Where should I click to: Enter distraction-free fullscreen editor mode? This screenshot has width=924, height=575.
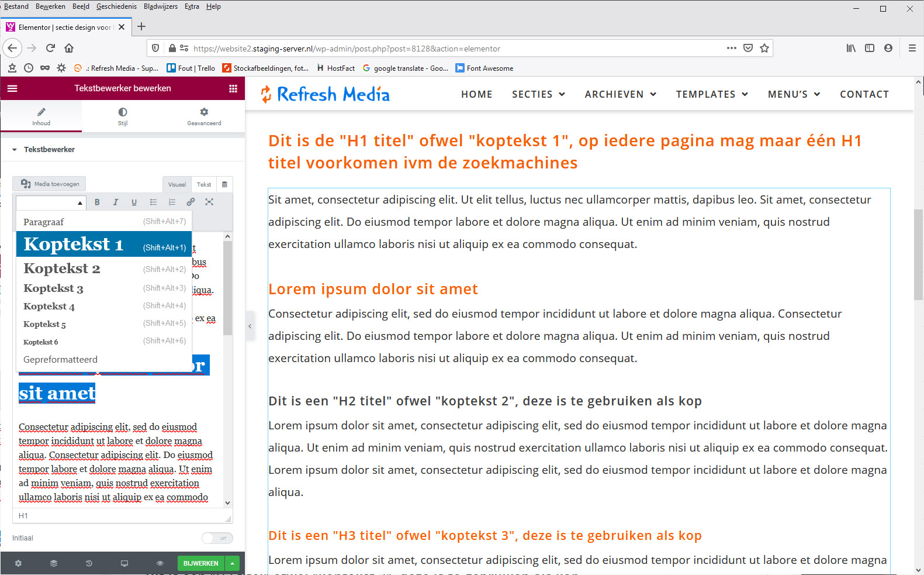click(x=209, y=202)
